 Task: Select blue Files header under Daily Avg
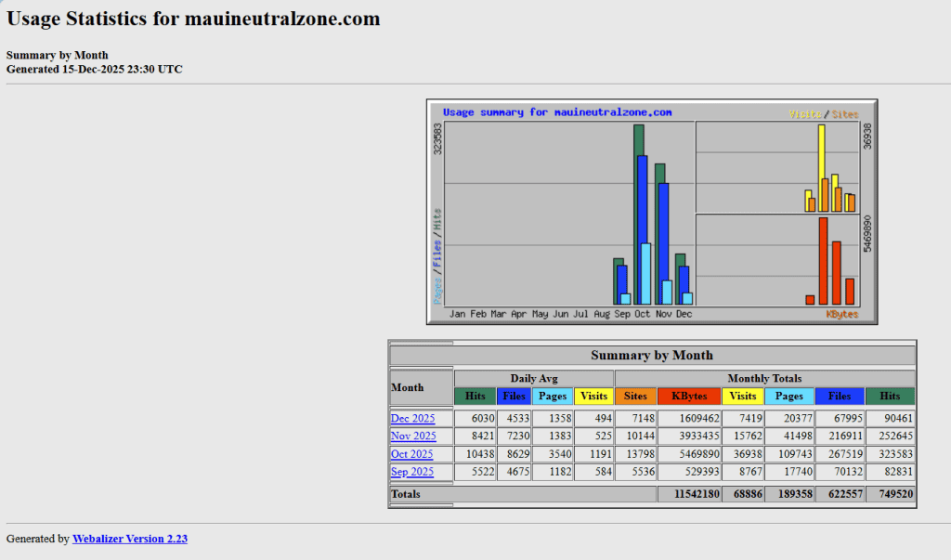[x=514, y=396]
